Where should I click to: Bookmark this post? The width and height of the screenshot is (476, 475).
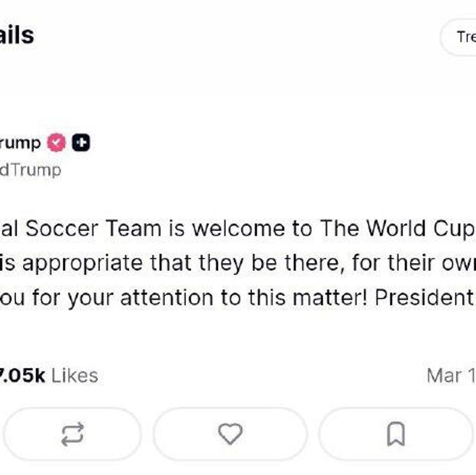pos(396,434)
